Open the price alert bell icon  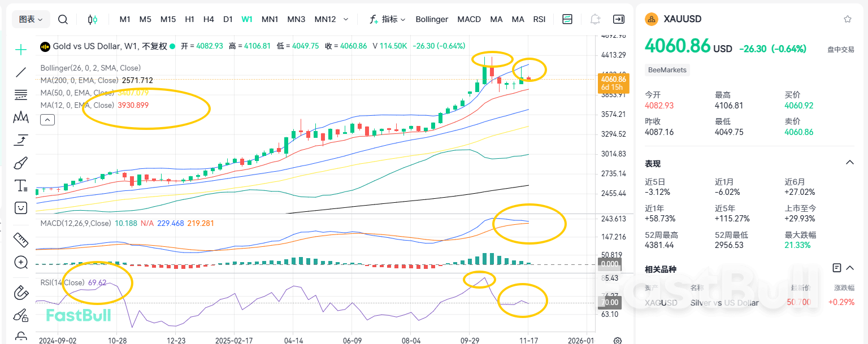(594, 19)
